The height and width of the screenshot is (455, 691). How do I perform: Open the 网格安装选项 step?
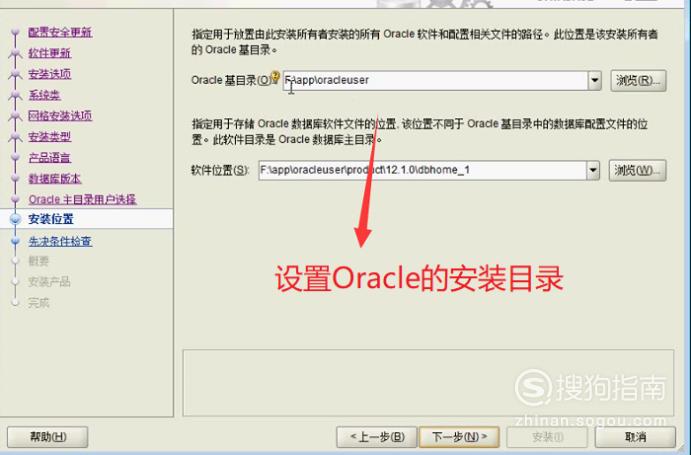(60, 116)
